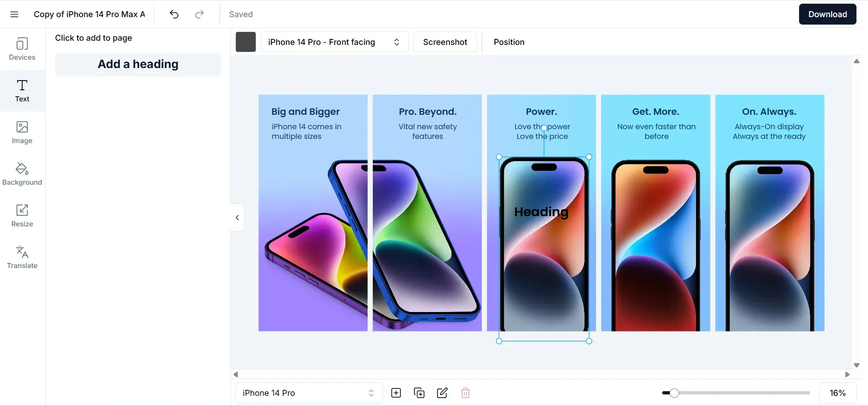Click 'iPhone 14 comes in multiple sizes' text
This screenshot has width=868, height=406.
tap(307, 131)
